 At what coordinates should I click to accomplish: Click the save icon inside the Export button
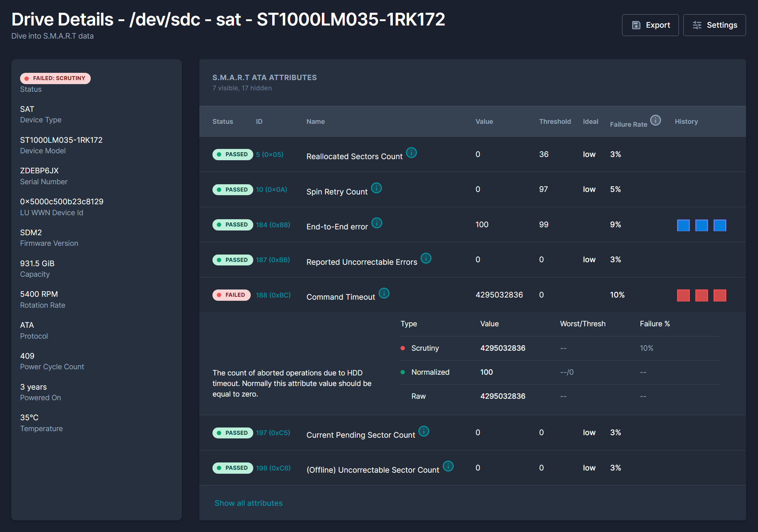pyautogui.click(x=636, y=25)
